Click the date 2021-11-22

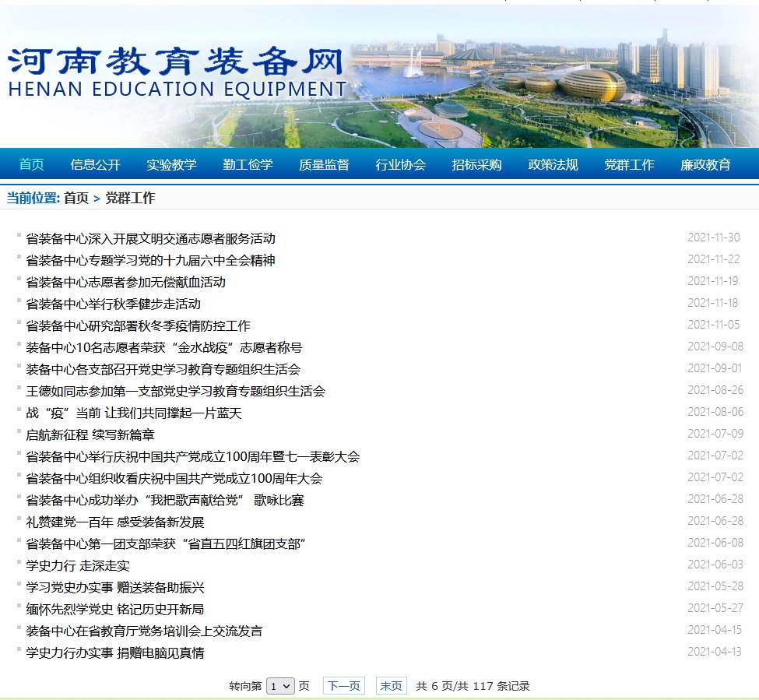point(714,259)
